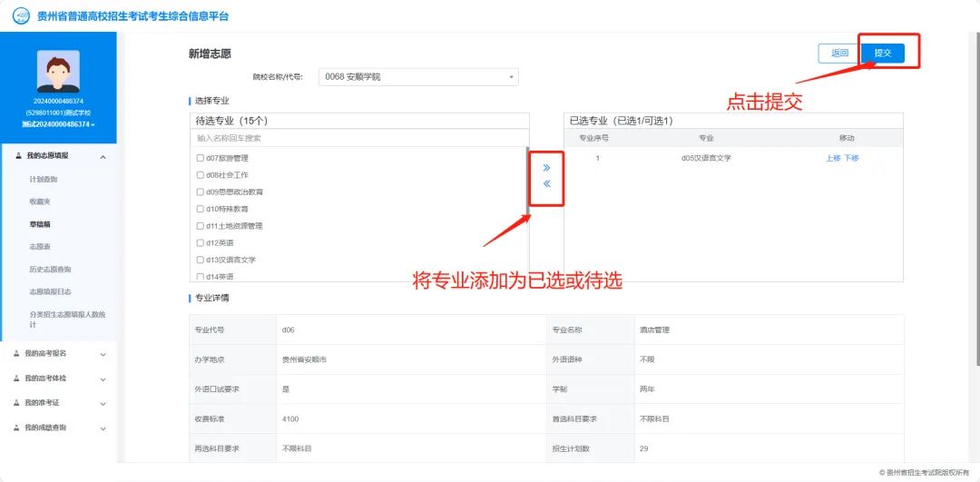Click the double left arrow to remove major
Screen dimensions: 980x482
coord(546,184)
